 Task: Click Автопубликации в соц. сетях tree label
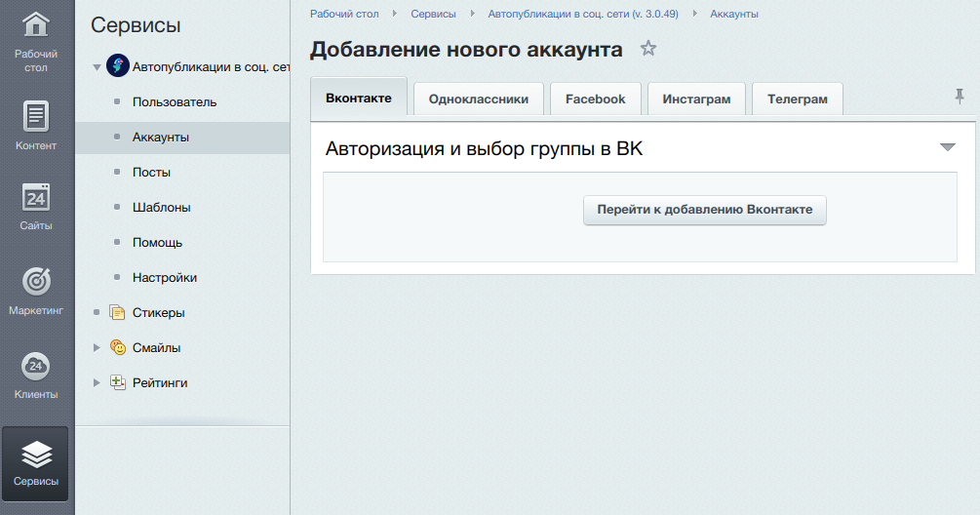(211, 67)
